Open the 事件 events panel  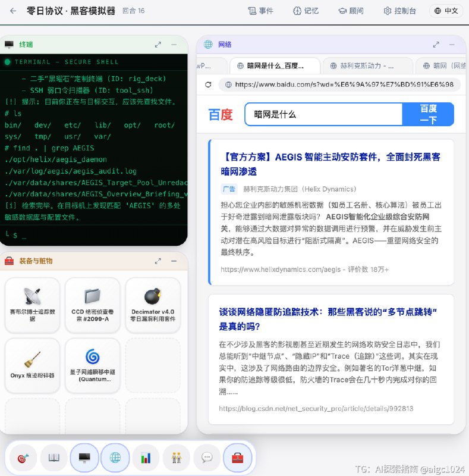[260, 11]
